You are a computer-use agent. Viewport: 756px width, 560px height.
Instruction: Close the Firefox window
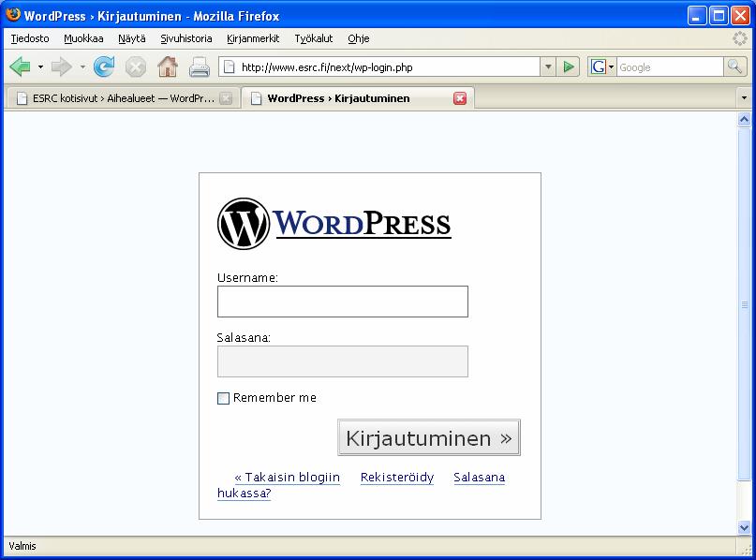point(740,15)
